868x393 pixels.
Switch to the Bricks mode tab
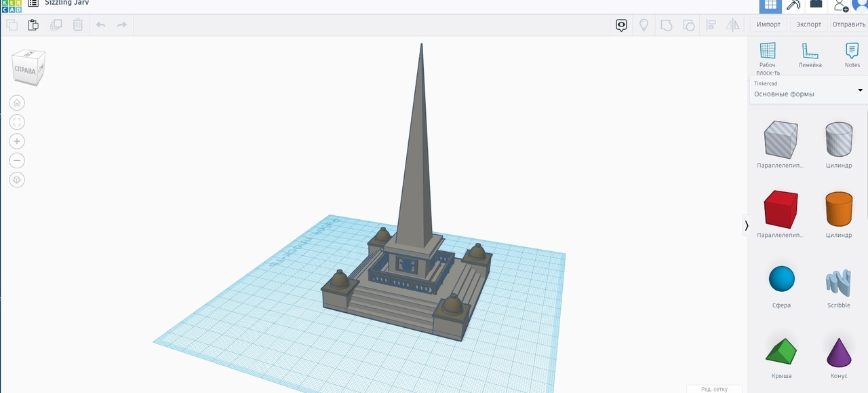[x=816, y=5]
